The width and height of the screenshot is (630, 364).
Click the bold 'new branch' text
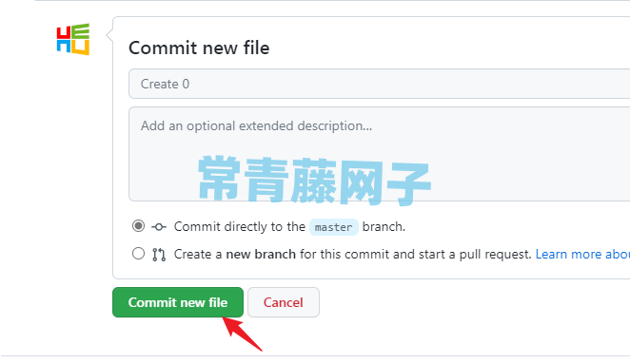click(261, 254)
